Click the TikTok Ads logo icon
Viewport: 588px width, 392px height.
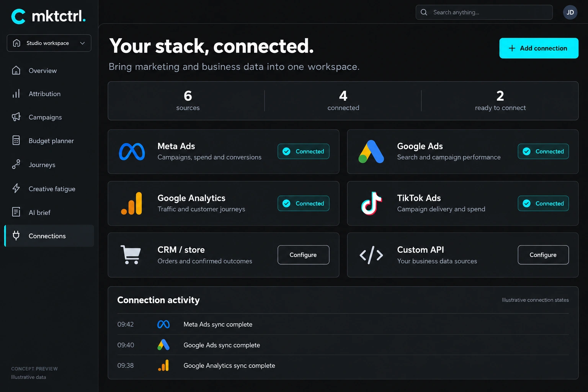[x=371, y=203]
